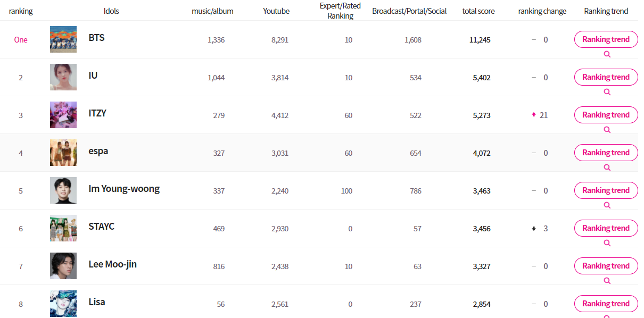The width and height of the screenshot is (644, 318).
Task: Click the magnifier icon under STAYC ranking trend
Action: [x=607, y=243]
